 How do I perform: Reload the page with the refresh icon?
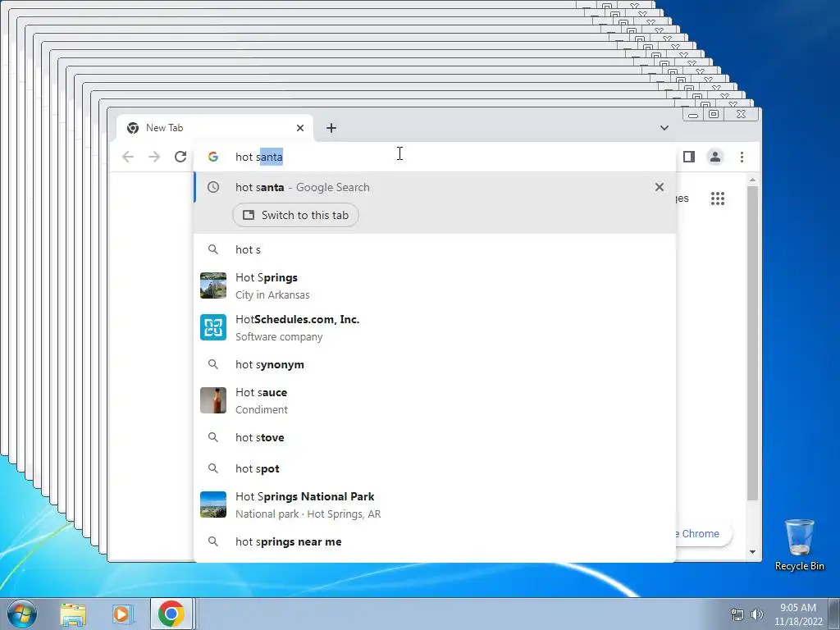pos(180,157)
